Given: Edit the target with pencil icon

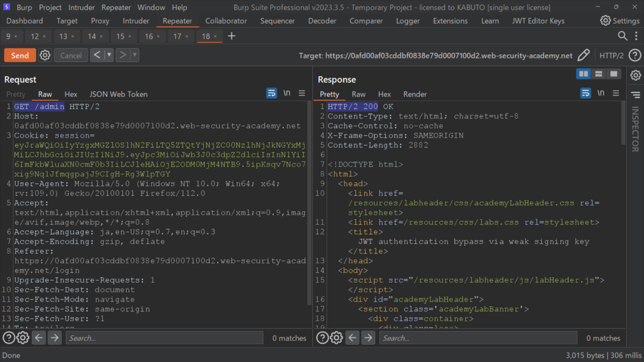Looking at the screenshot, I should tap(583, 55).
